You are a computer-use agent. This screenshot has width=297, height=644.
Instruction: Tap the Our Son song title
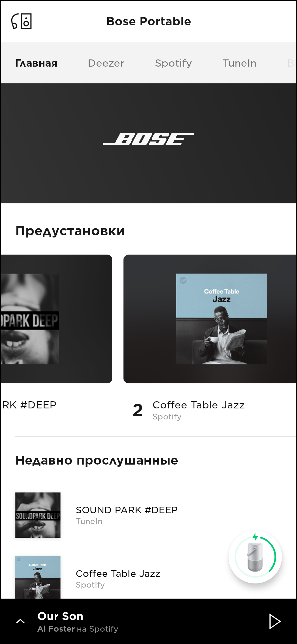coord(60,616)
